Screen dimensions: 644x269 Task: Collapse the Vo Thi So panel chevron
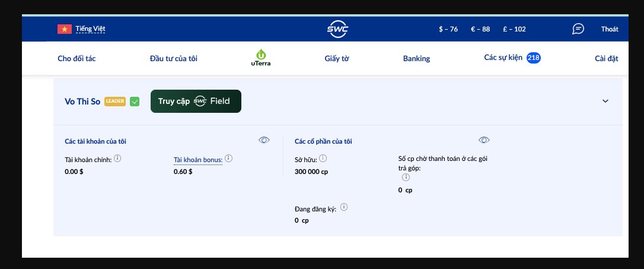[605, 101]
